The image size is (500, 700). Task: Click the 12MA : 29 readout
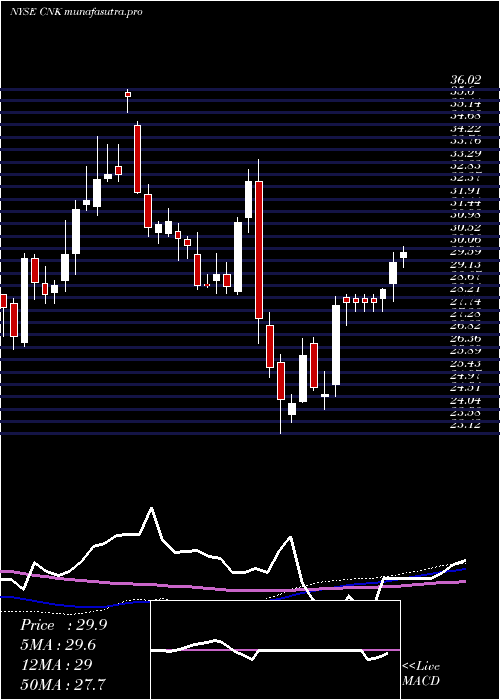[56, 665]
